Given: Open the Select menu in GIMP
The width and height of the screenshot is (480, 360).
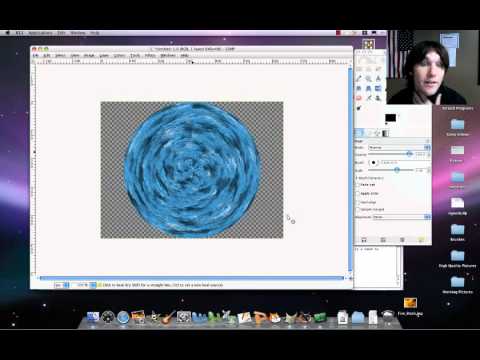Looking at the screenshot, I should pos(60,56).
